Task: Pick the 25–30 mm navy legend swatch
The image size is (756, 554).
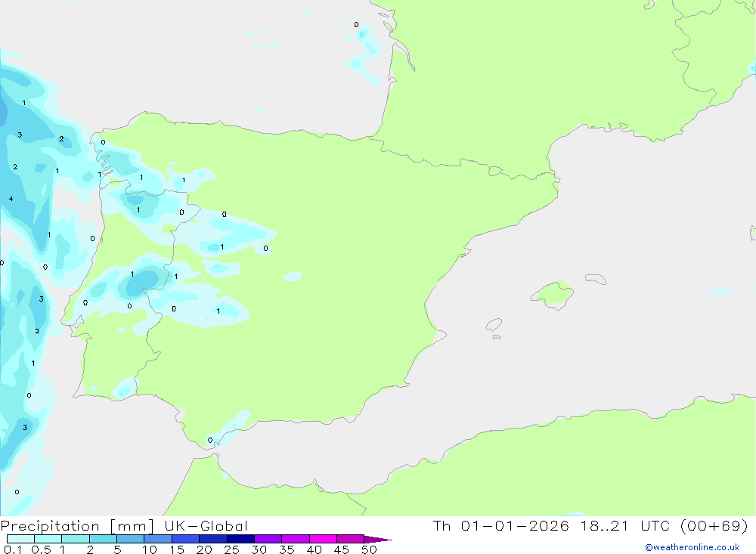Action: pos(240,539)
